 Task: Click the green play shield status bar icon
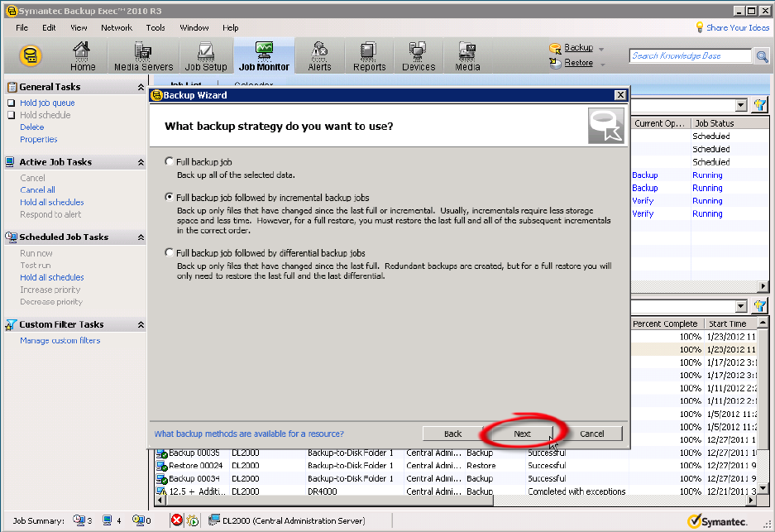(193, 520)
